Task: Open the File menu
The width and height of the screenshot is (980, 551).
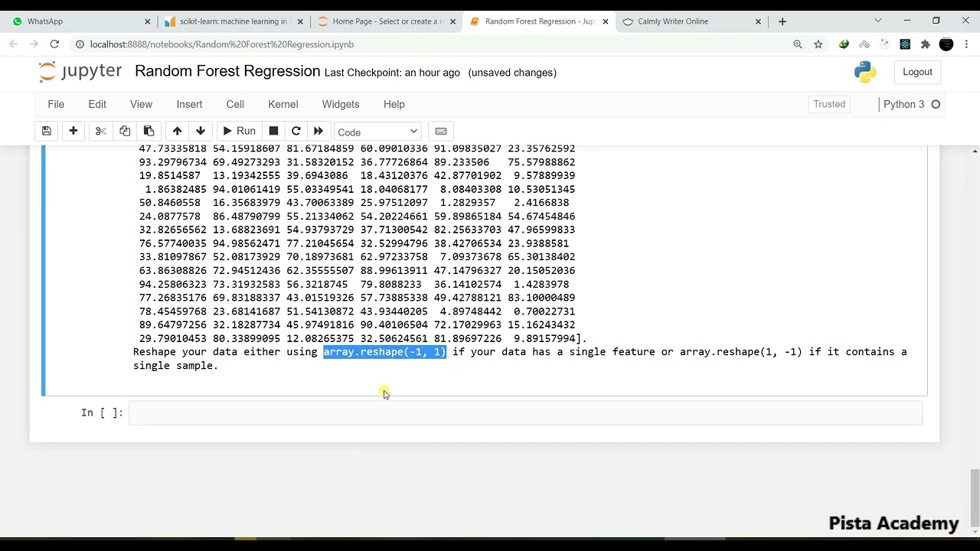Action: [56, 104]
